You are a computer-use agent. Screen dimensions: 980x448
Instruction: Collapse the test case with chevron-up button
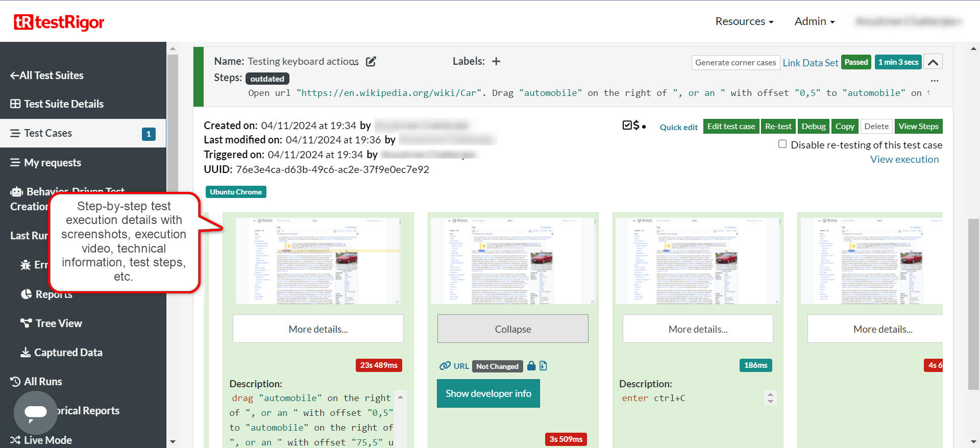point(933,62)
